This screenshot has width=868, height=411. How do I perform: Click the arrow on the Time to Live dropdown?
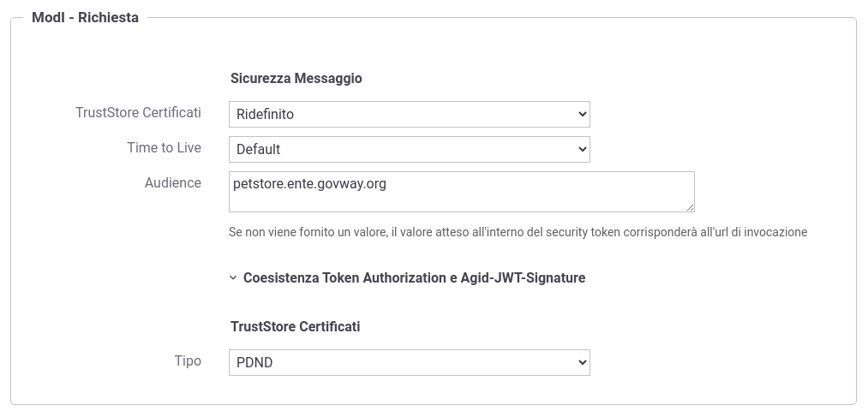[x=582, y=149]
